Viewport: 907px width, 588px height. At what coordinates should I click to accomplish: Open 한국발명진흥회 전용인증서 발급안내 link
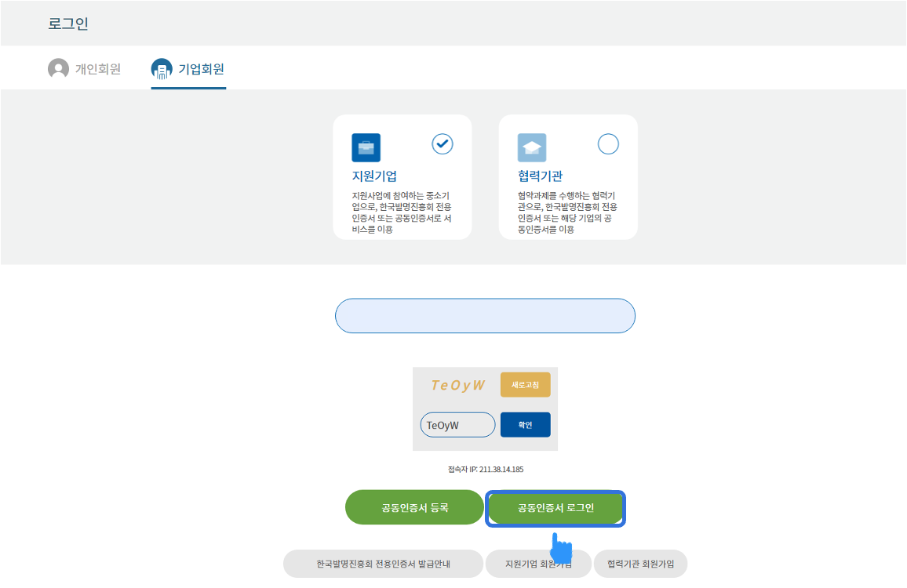coord(383,564)
